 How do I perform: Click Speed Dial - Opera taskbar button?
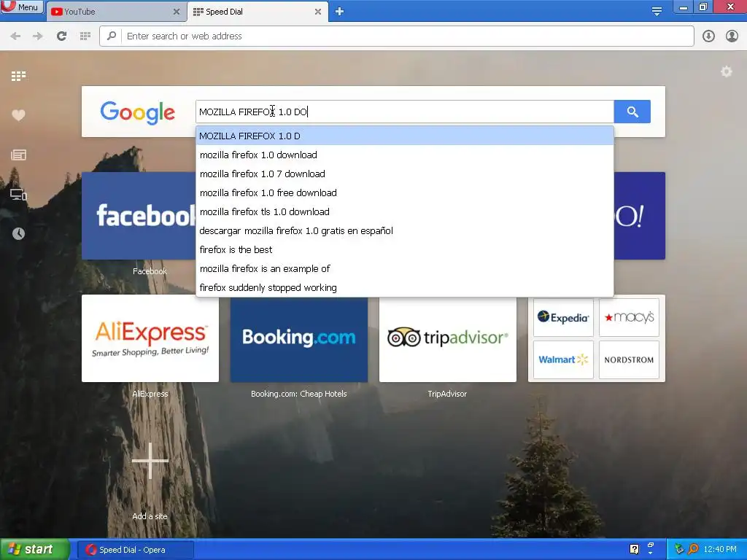click(135, 550)
